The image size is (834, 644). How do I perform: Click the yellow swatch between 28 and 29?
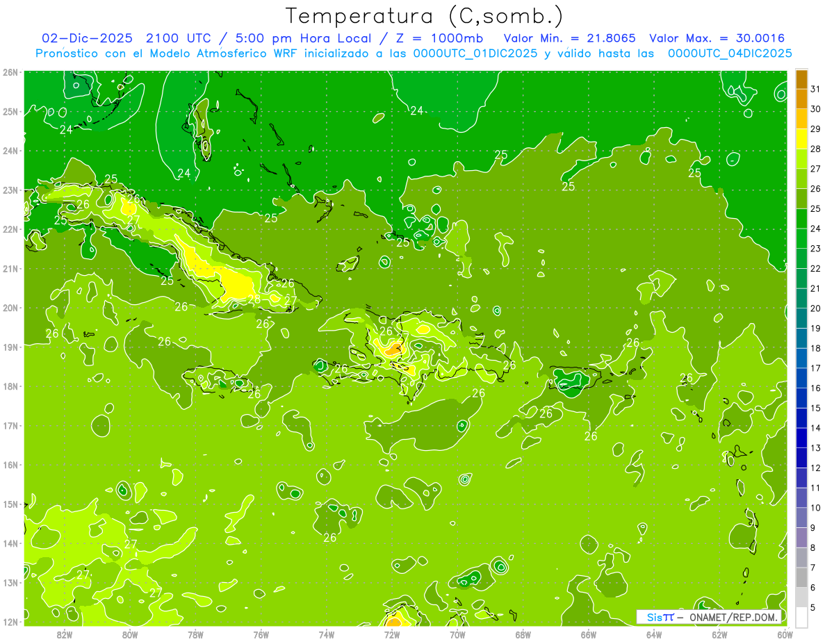click(801, 139)
